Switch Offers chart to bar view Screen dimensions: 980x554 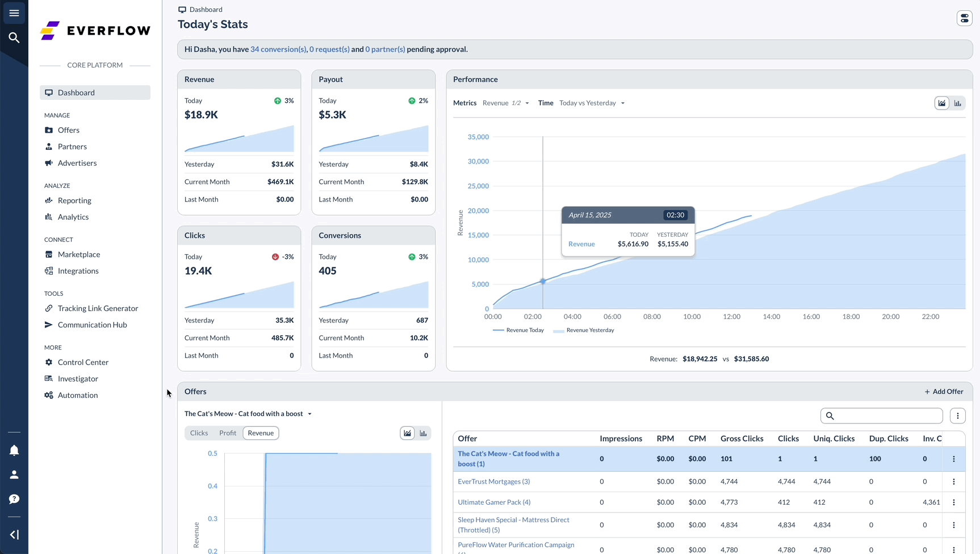click(x=424, y=433)
